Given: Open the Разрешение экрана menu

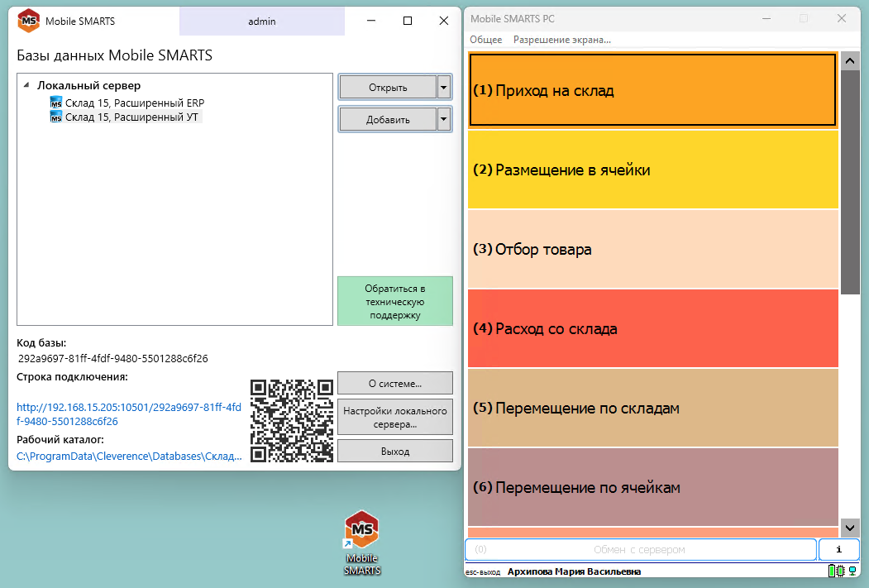Looking at the screenshot, I should point(561,40).
